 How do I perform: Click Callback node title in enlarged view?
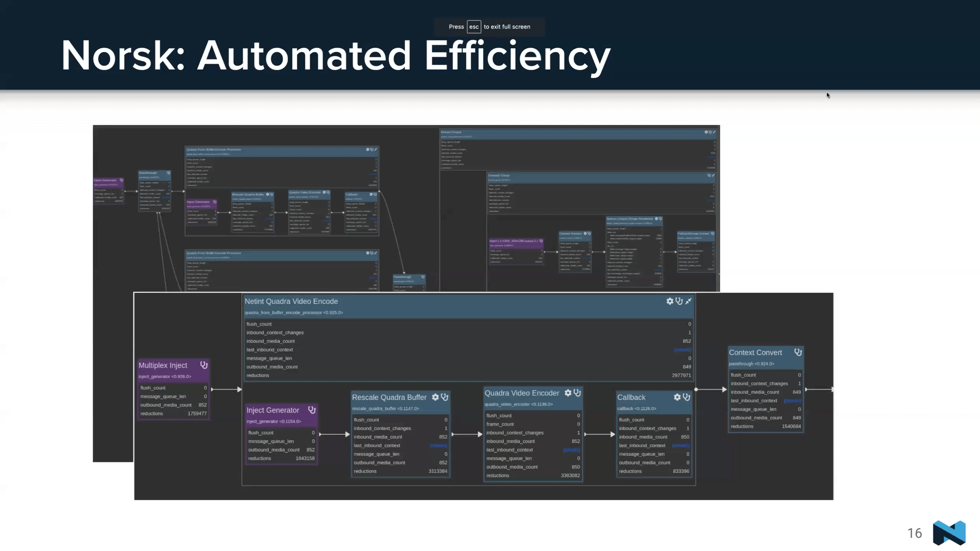click(631, 397)
